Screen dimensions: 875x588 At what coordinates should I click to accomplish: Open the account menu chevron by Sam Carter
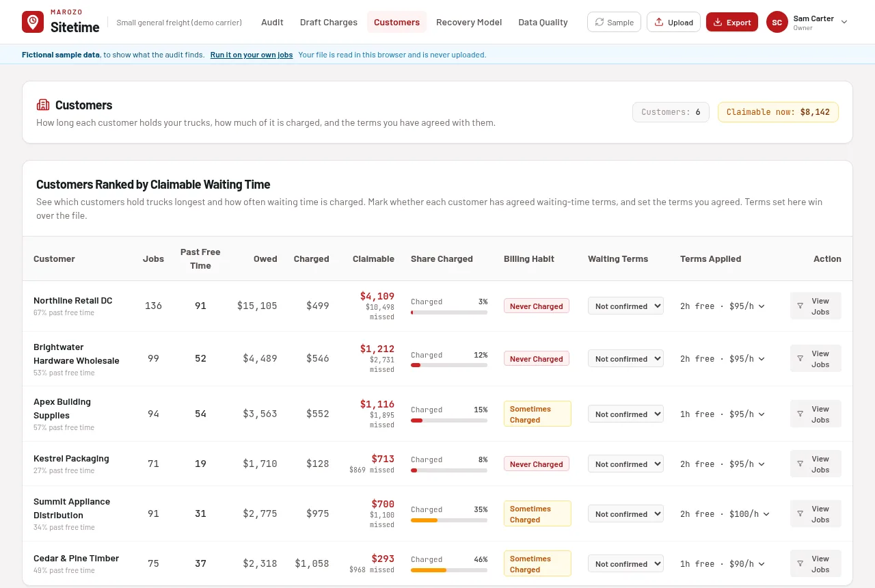click(844, 22)
